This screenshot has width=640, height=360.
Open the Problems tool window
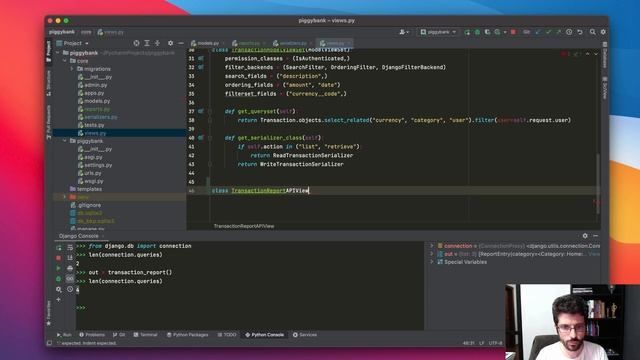92,335
